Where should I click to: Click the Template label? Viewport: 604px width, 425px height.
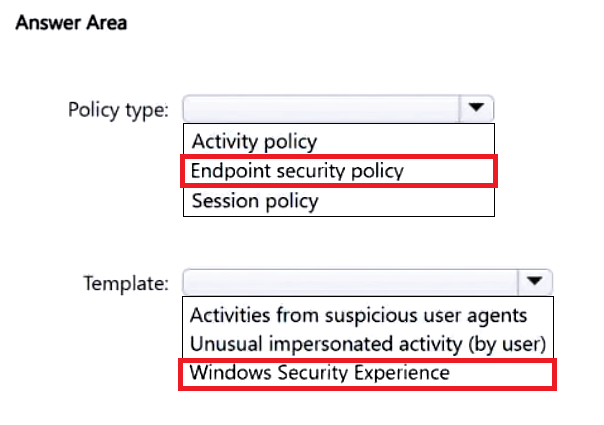(126, 283)
